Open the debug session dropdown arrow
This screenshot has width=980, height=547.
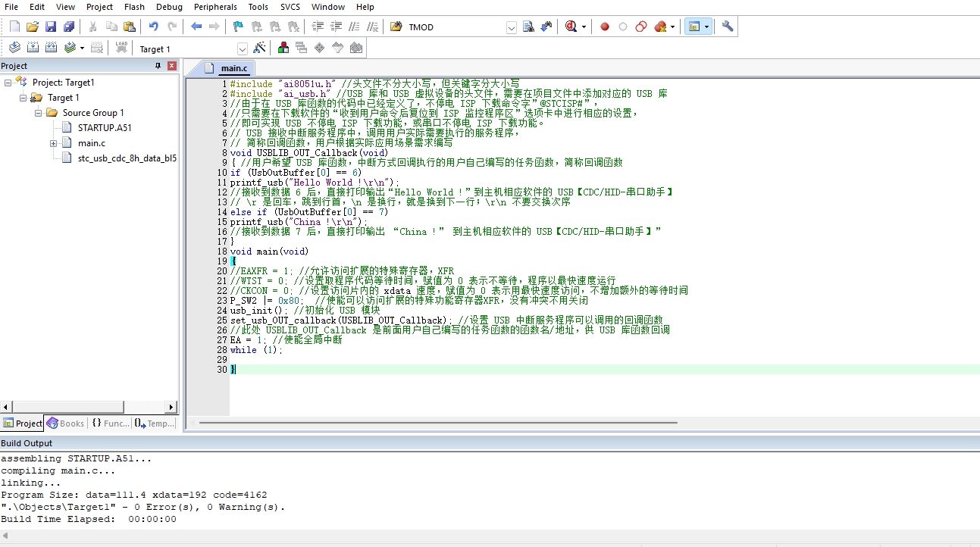coord(584,27)
